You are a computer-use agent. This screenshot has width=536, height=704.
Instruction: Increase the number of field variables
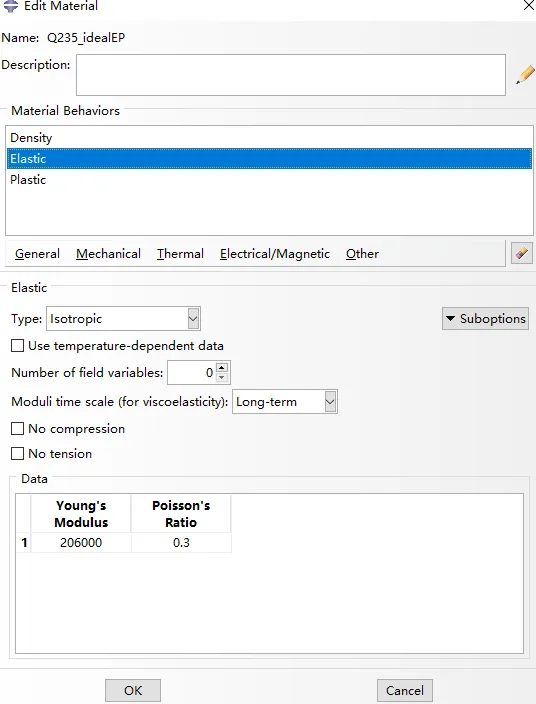tap(222, 368)
